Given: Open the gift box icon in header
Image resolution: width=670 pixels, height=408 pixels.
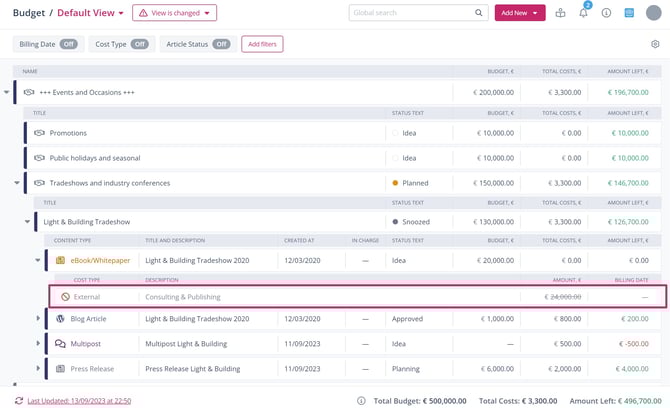Looking at the screenshot, I should click(560, 13).
